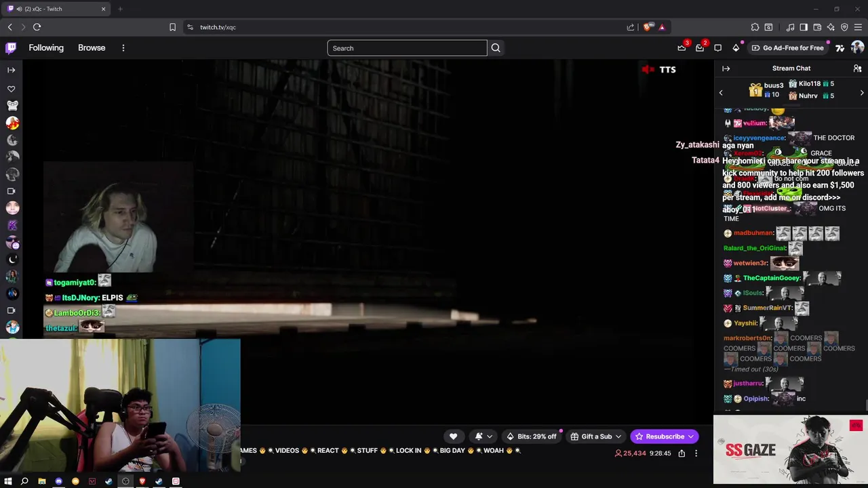Click the browser back arrow
This screenshot has height=488, width=868.
(x=9, y=27)
